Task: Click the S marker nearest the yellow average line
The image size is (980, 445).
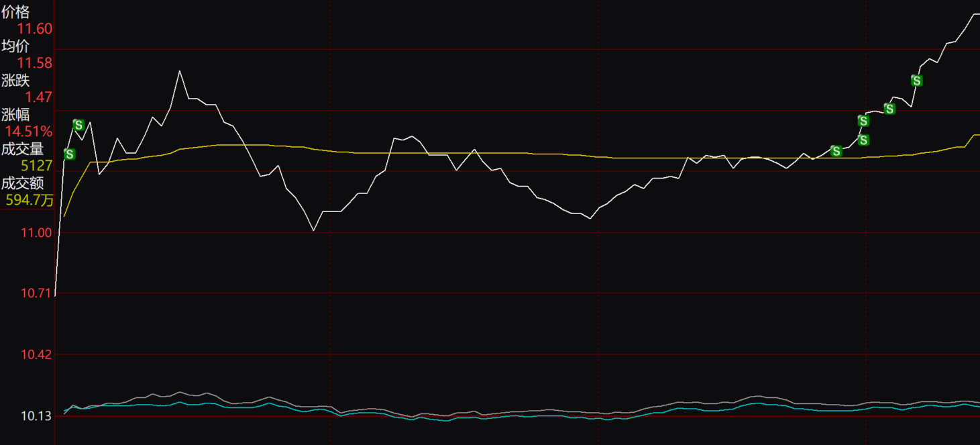Action: pos(836,152)
